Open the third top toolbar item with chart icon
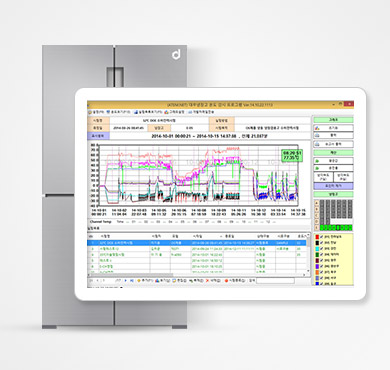390x370 pixels. coord(148,112)
